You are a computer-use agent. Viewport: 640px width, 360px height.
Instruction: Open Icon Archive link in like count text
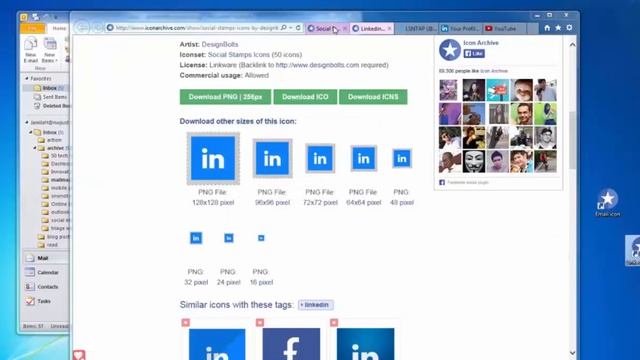tap(494, 71)
